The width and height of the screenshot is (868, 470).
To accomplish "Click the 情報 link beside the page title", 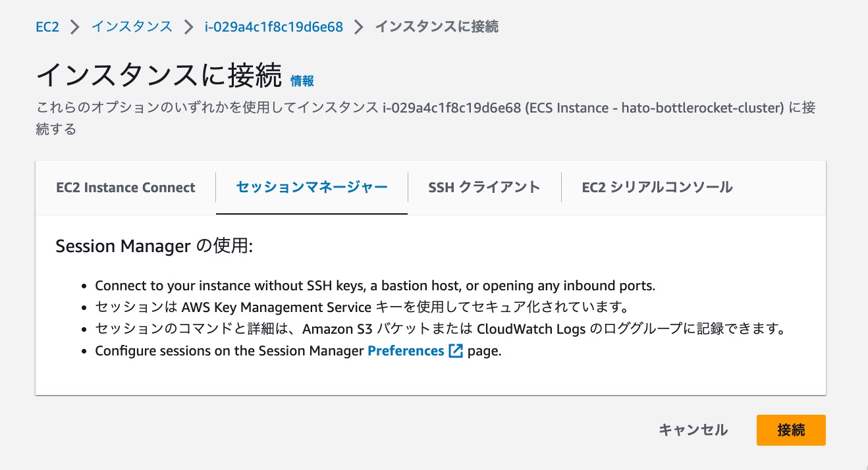I will [302, 80].
